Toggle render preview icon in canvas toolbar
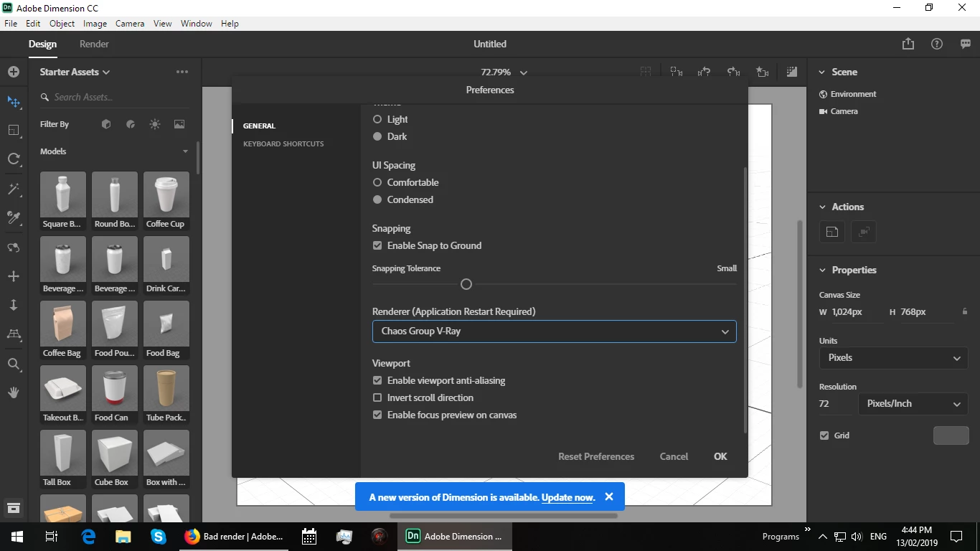The image size is (980, 551). (x=791, y=72)
